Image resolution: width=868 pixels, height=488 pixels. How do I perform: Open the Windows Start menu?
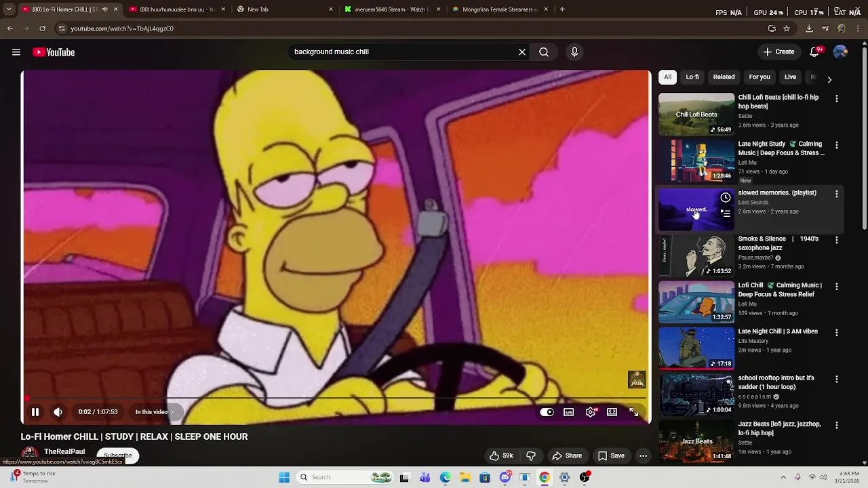pyautogui.click(x=284, y=477)
